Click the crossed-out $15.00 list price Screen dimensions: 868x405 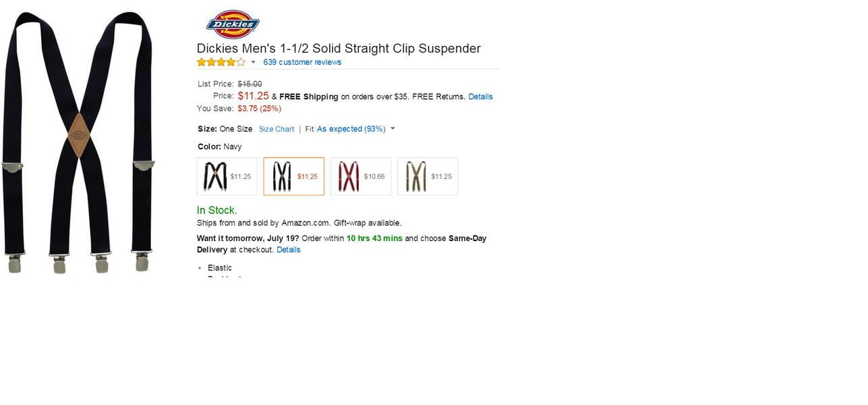(x=250, y=84)
